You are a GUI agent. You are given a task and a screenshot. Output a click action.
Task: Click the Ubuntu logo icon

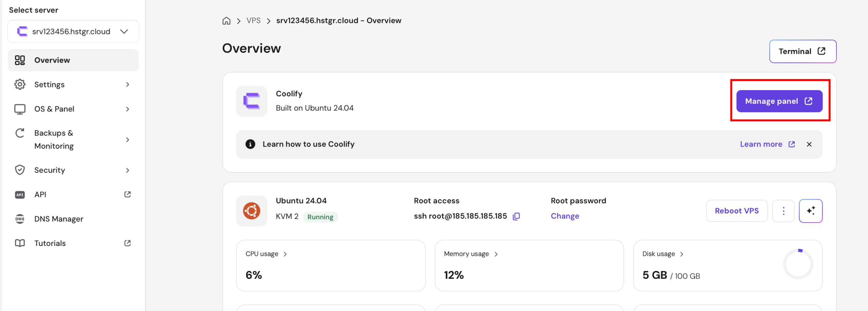(252, 211)
